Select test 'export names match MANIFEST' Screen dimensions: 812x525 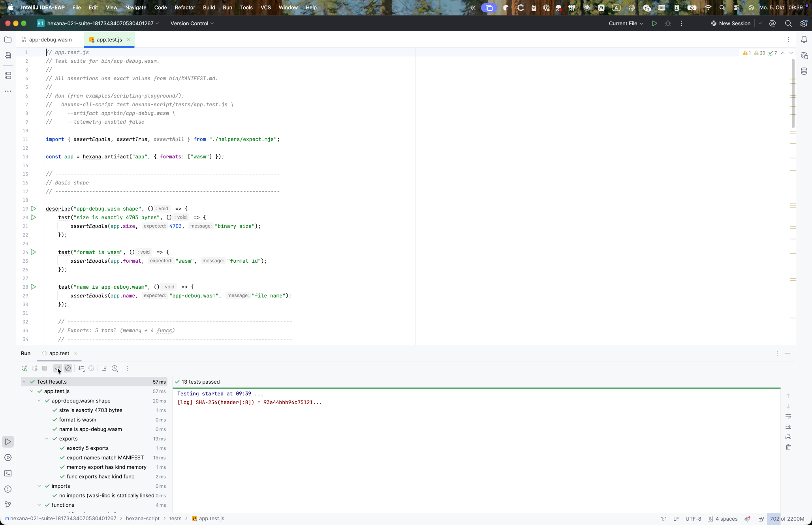(x=105, y=457)
